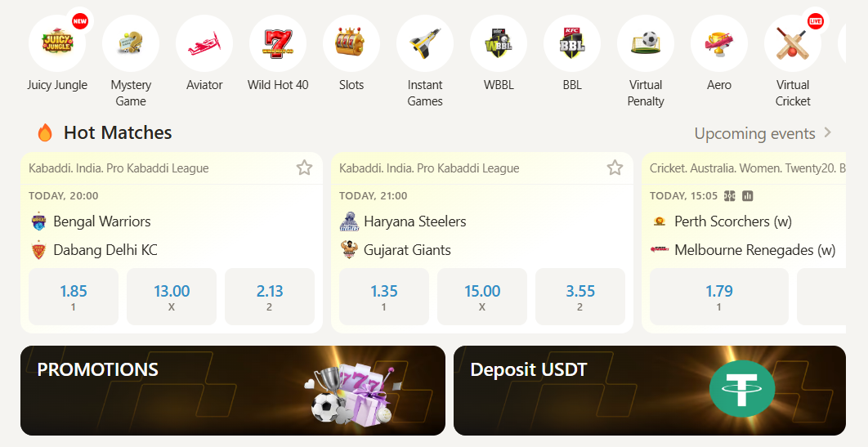Open statistics icon for Perth Scorchers match

point(748,196)
